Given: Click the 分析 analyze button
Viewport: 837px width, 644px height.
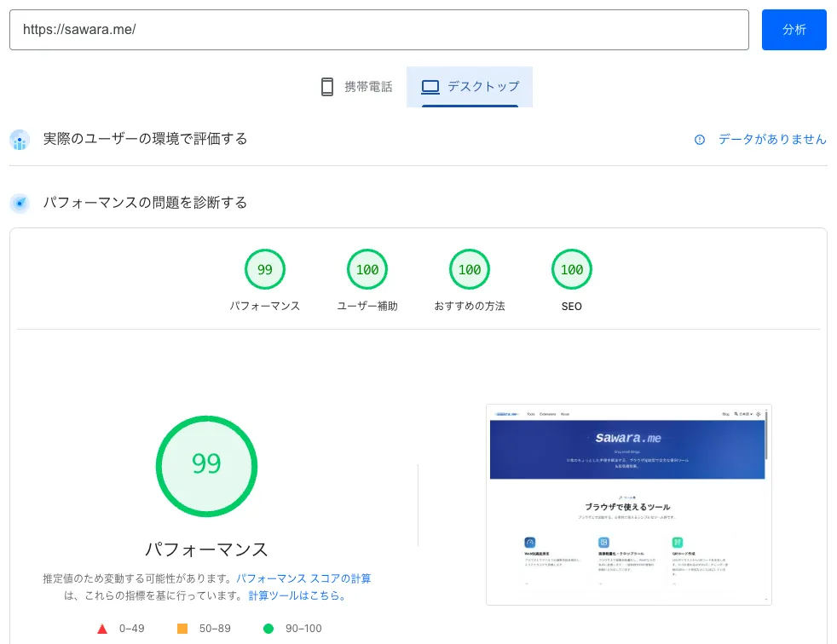Looking at the screenshot, I should [x=794, y=30].
